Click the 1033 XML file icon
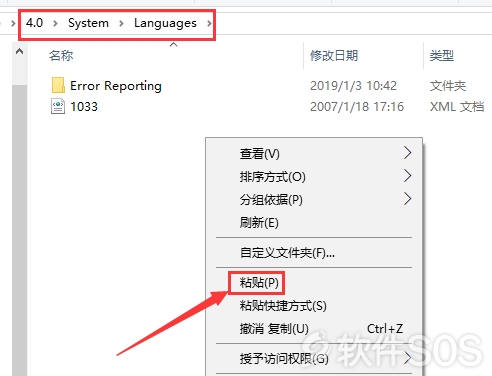The height and width of the screenshot is (376, 492). (58, 107)
